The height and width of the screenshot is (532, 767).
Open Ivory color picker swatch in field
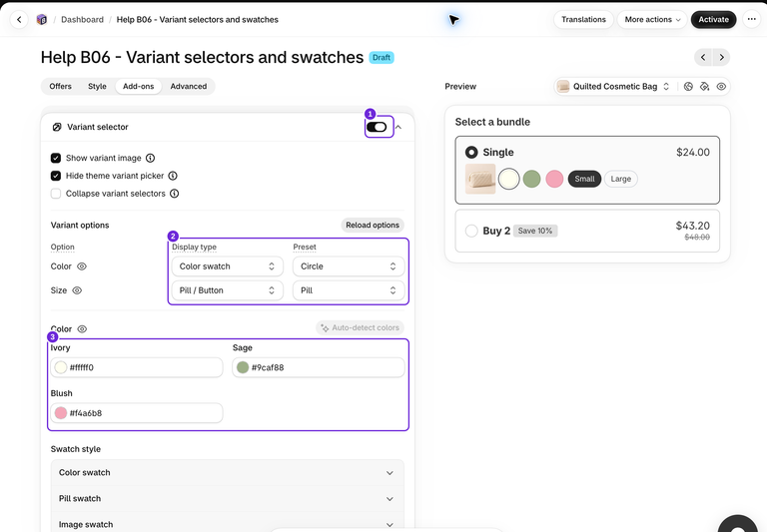(x=61, y=367)
